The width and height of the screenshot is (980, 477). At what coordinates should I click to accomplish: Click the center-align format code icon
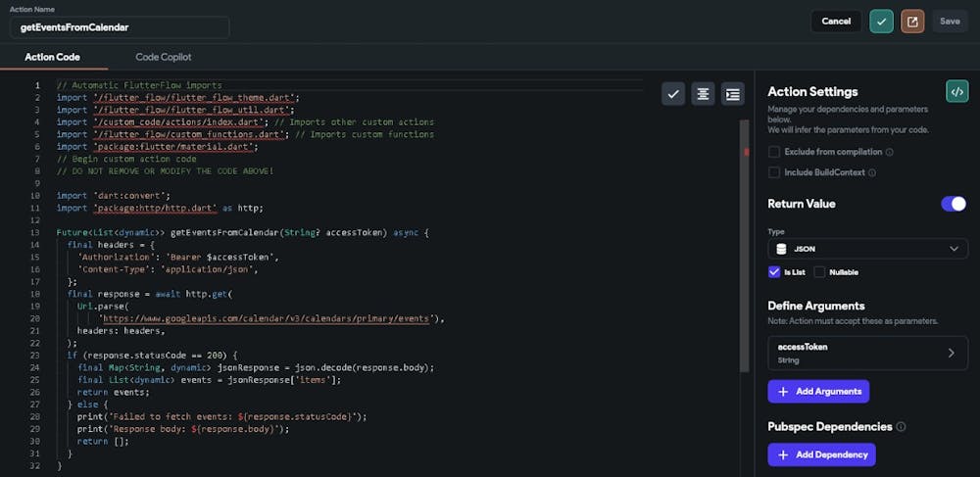click(703, 94)
